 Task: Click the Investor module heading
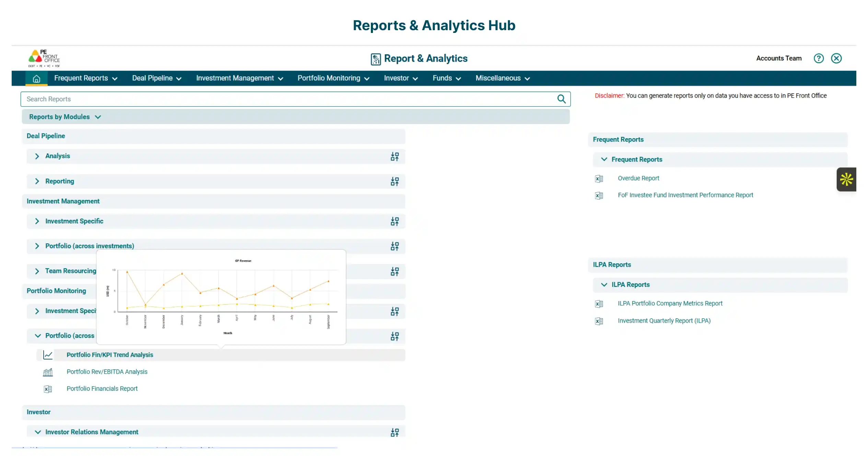(38, 412)
